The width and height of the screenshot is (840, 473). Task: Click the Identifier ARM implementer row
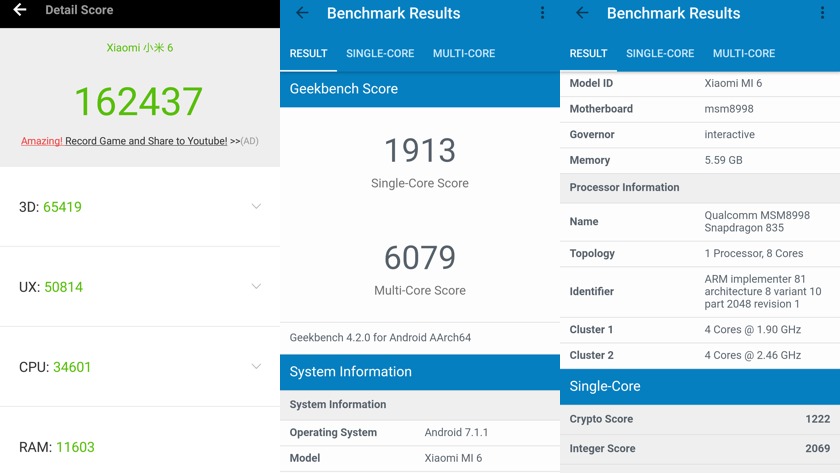700,292
